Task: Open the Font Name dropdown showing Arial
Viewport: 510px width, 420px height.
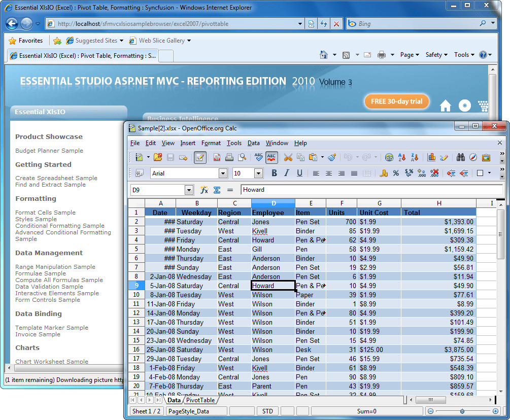Action: tap(223, 173)
